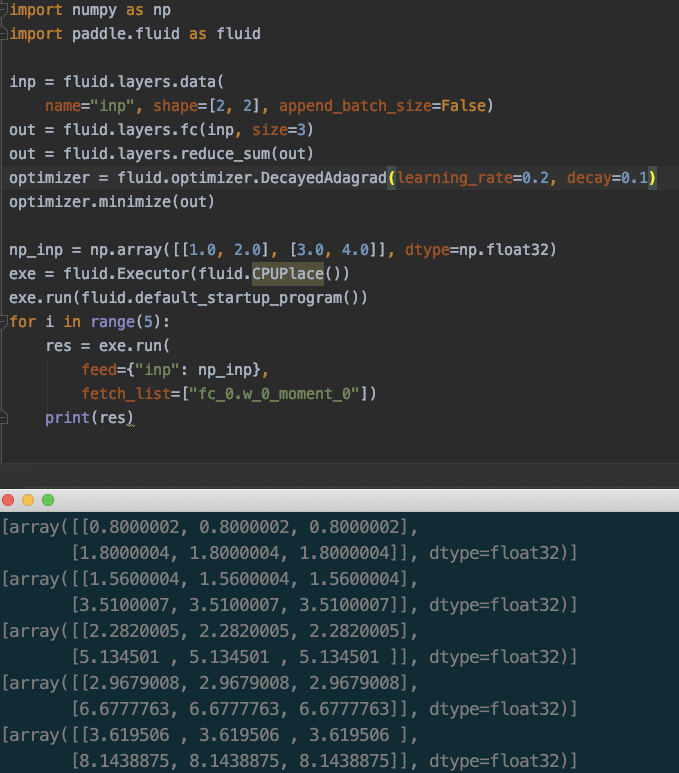Click the 'learning_rate=0.2' argument
This screenshot has height=773, width=679.
(x=473, y=178)
